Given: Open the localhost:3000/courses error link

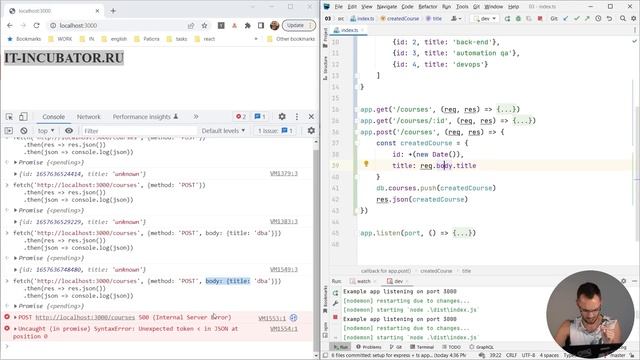Looking at the screenshot, I should point(85,317).
